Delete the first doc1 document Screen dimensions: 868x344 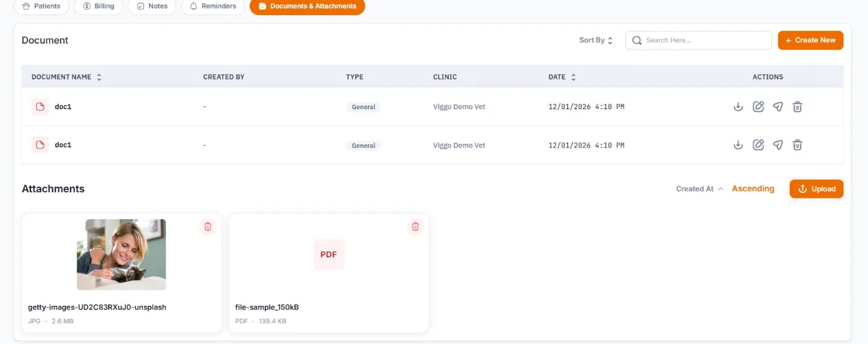pos(798,107)
